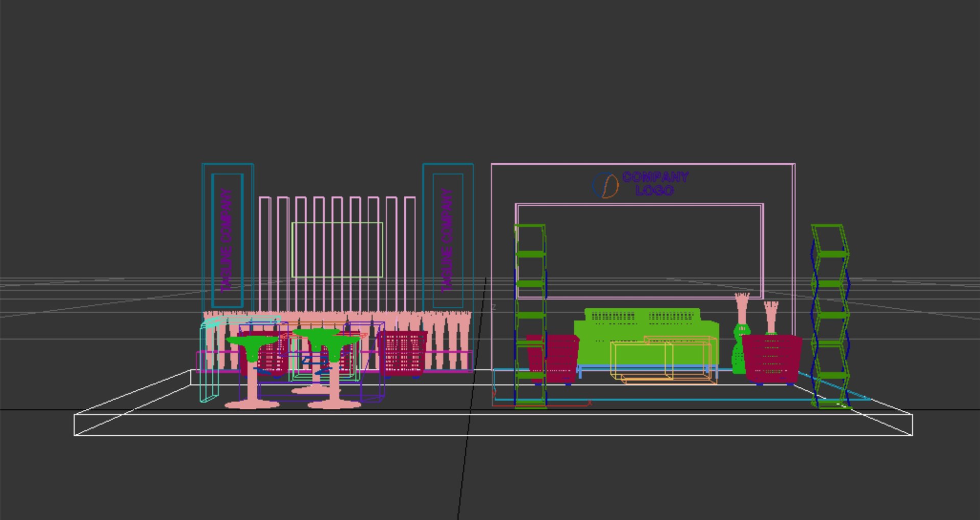Select the COMPANY LOGO text object
980x520 pixels.
click(655, 184)
